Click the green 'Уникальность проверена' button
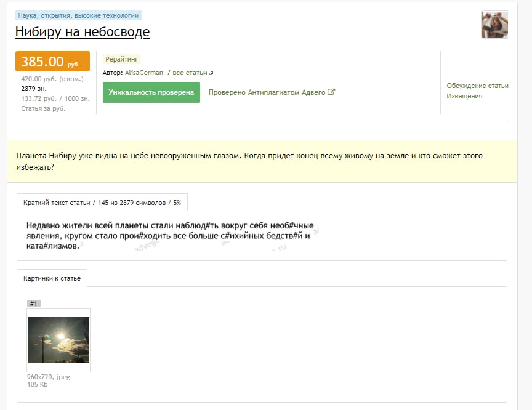This screenshot has width=532, height=410. point(151,92)
